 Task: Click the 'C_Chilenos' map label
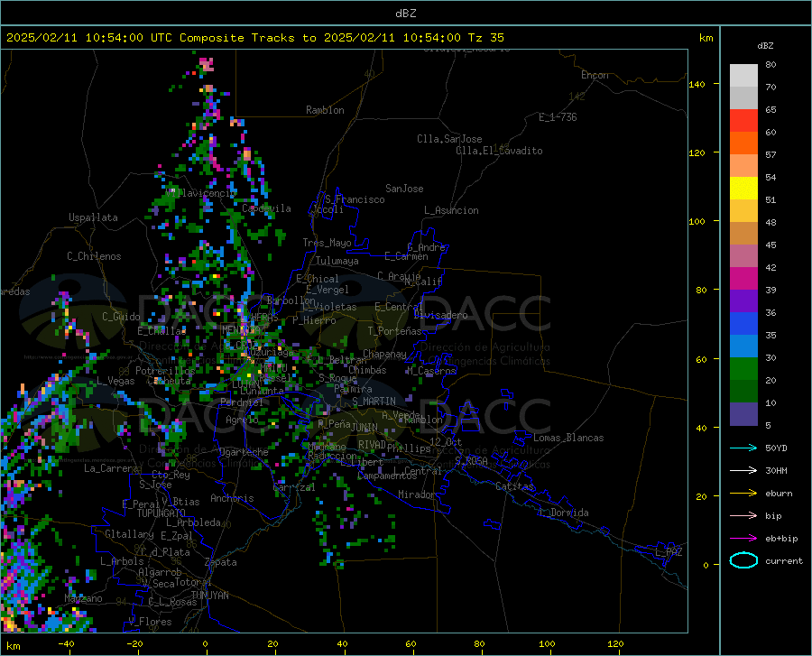pos(94,256)
